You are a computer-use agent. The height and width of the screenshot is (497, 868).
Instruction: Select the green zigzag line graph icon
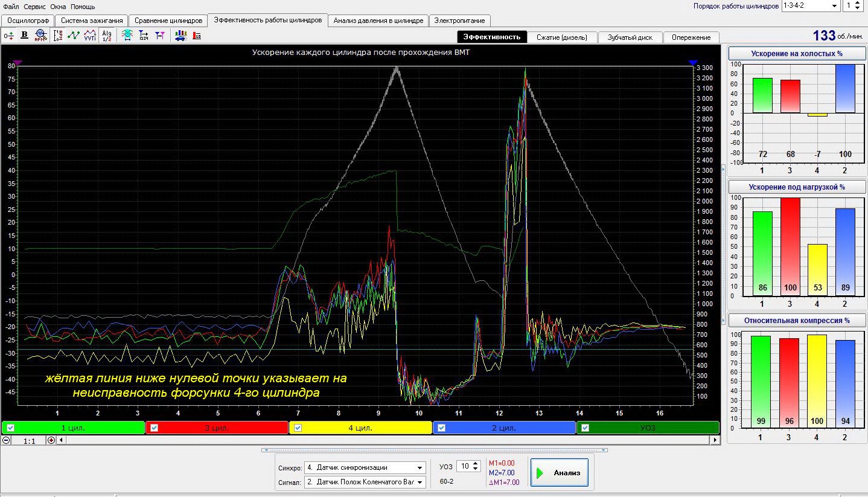[x=74, y=36]
